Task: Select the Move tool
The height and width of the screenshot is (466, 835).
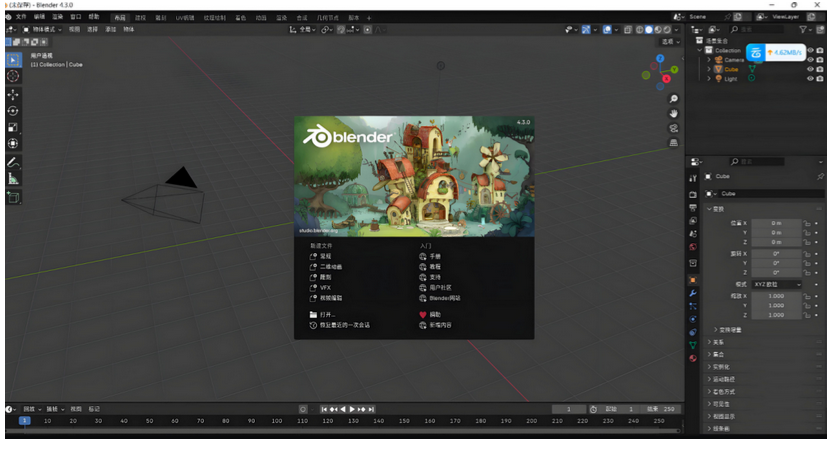Action: [x=13, y=95]
